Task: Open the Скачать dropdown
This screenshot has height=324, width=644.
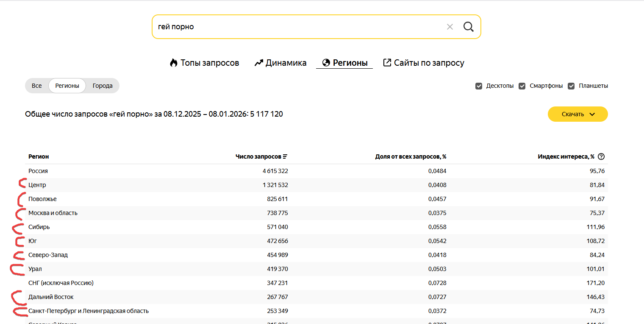Action: tap(577, 114)
